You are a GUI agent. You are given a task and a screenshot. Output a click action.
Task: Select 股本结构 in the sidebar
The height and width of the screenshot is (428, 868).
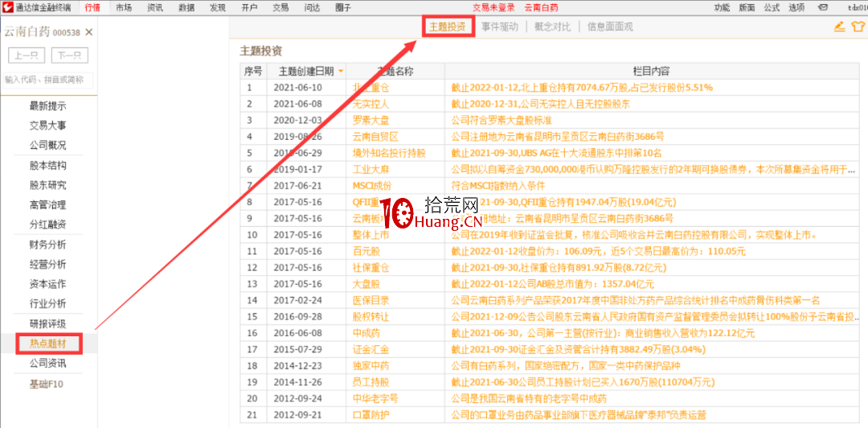48,165
